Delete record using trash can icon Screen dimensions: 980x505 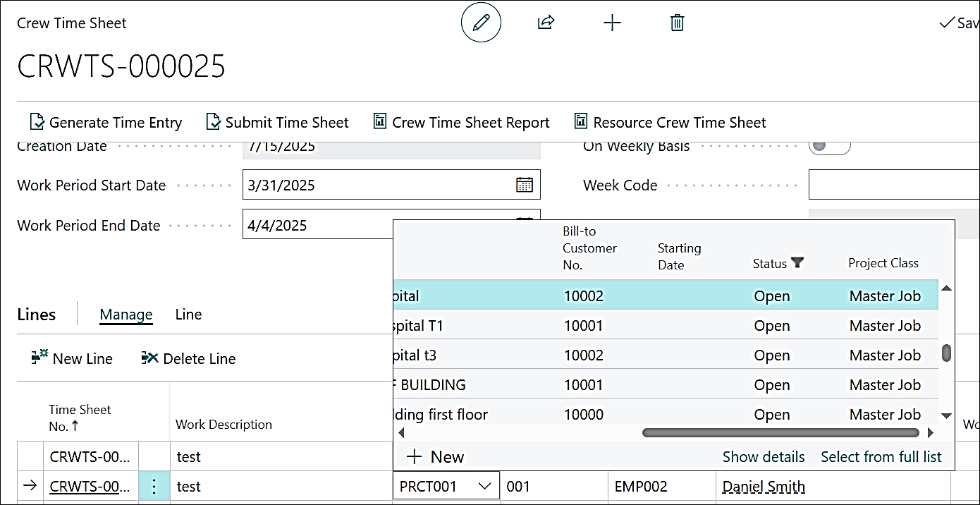pyautogui.click(x=677, y=23)
